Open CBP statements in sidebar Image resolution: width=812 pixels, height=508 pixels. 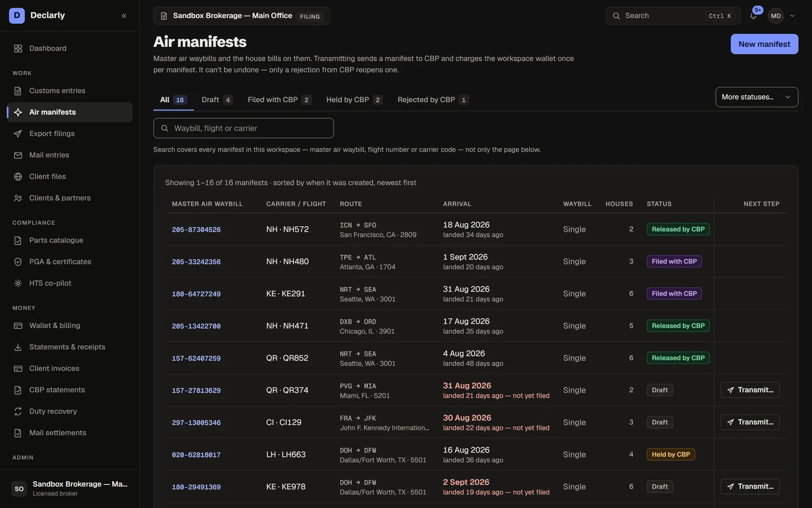tap(70, 390)
